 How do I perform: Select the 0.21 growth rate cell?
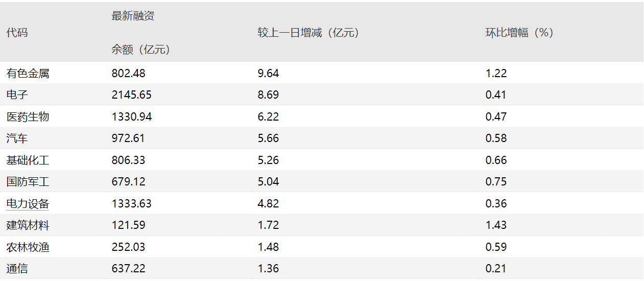[496, 269]
